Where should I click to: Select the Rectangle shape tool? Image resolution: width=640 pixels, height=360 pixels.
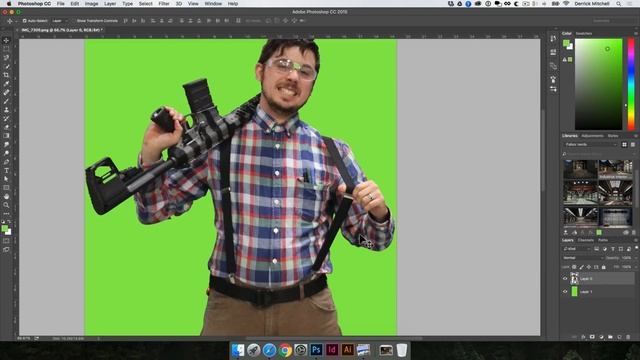(6, 188)
